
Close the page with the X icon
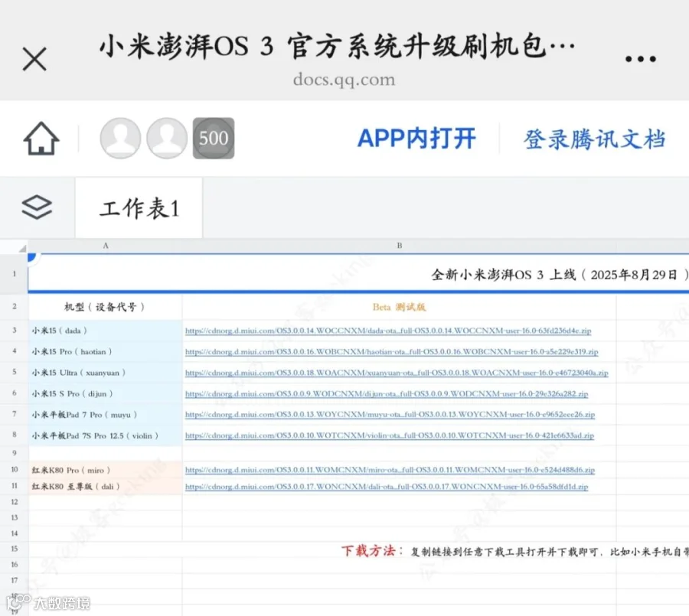tap(34, 59)
